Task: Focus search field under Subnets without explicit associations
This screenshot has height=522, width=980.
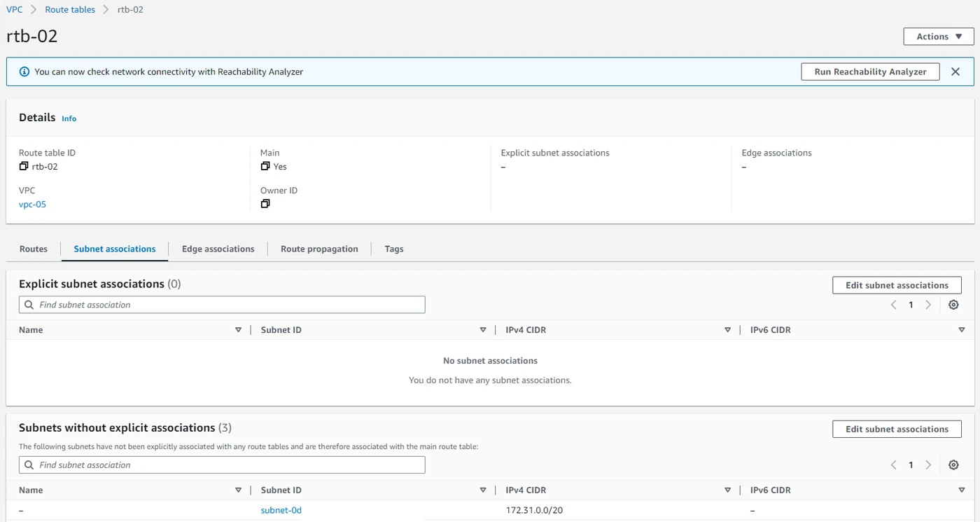Action: [x=222, y=465]
